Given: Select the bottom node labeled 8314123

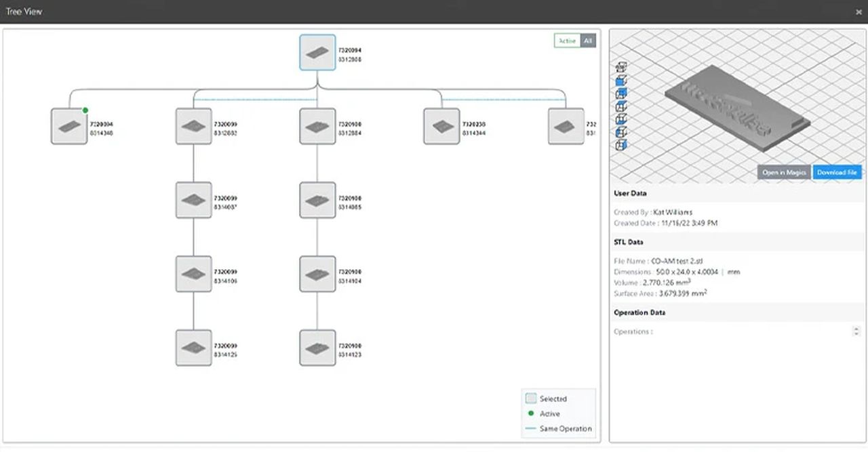Looking at the screenshot, I should click(x=317, y=348).
